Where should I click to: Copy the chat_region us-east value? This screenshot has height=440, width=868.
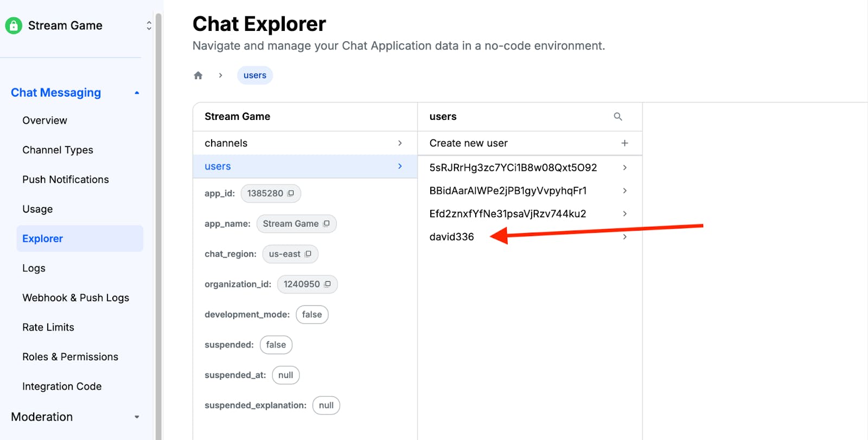pos(308,254)
